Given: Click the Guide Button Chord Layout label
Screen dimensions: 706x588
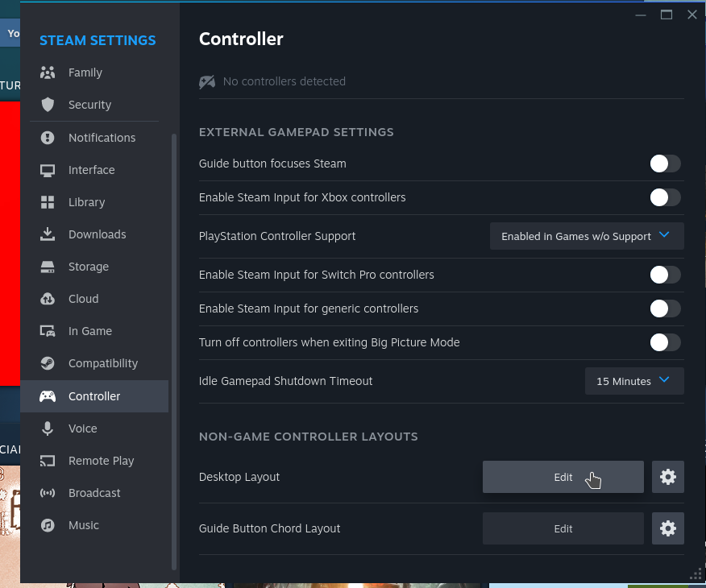Looking at the screenshot, I should 269,528.
